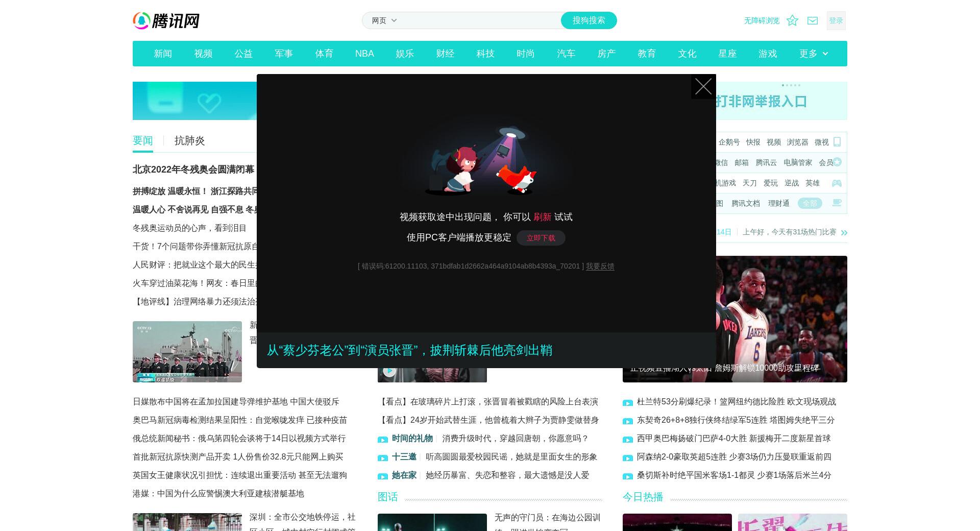Open the 娱乐 navigation item
The image size is (980, 531).
(x=405, y=54)
